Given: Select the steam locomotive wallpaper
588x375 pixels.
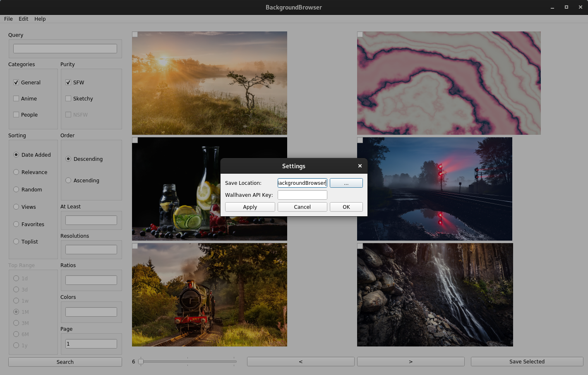Looking at the screenshot, I should point(209,295).
